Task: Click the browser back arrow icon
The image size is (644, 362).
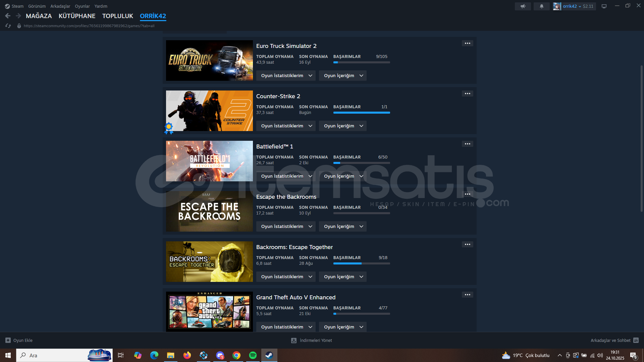Action: 8,16
